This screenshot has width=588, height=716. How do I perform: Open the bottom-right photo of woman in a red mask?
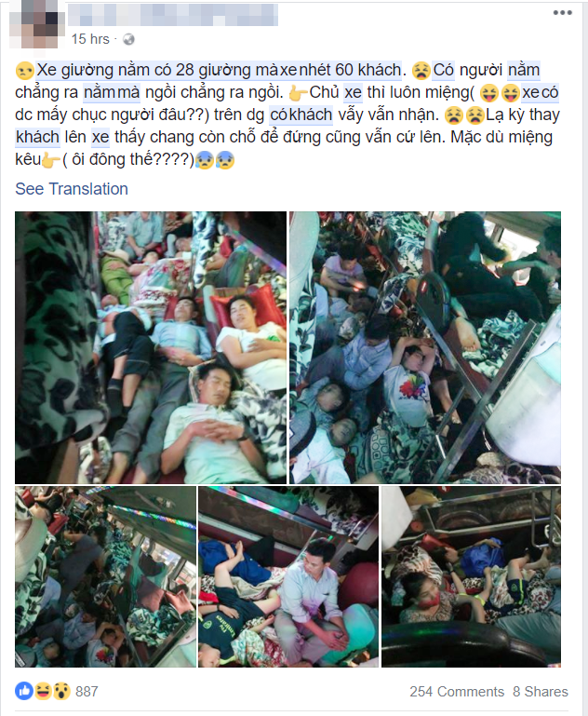(x=471, y=576)
